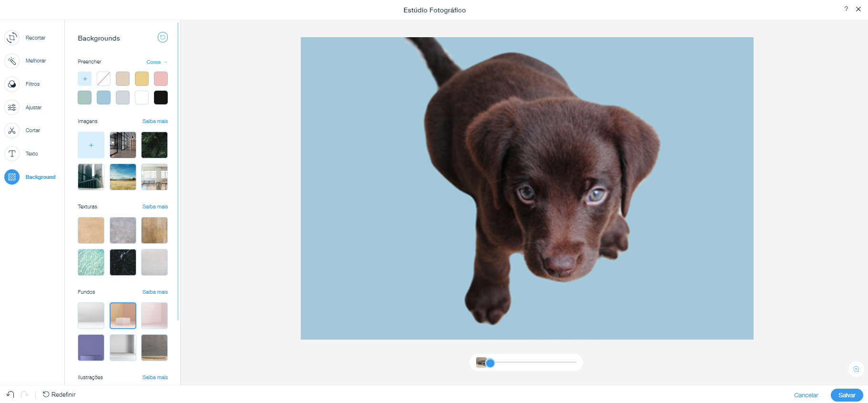Open the Ajustar sliders tool

[12, 107]
